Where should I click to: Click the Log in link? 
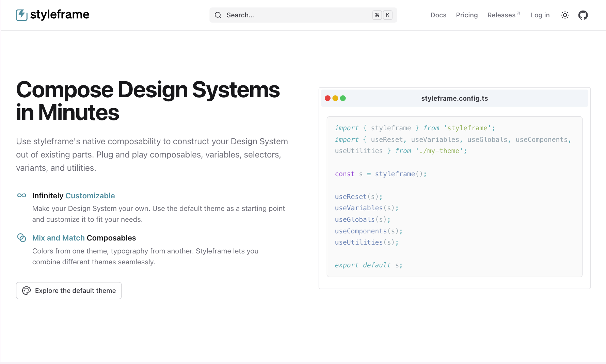(x=540, y=15)
